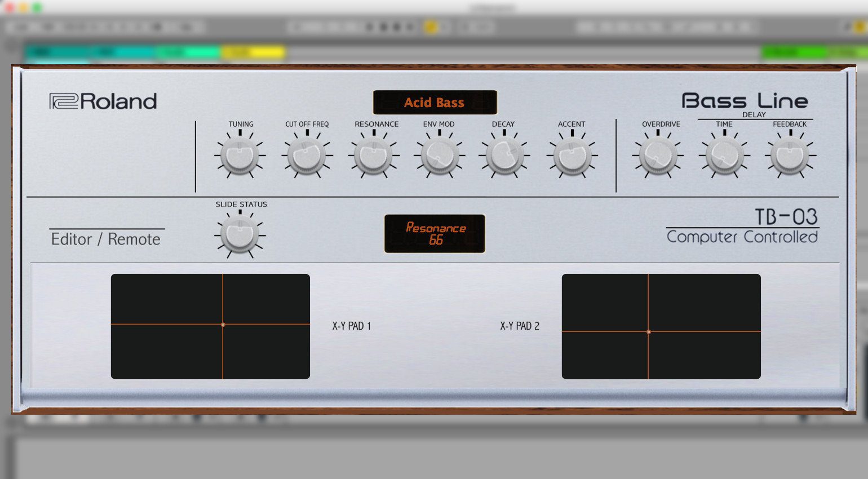Image resolution: width=868 pixels, height=479 pixels.
Task: Click the SLIDE STATUS knob
Action: pos(240,234)
